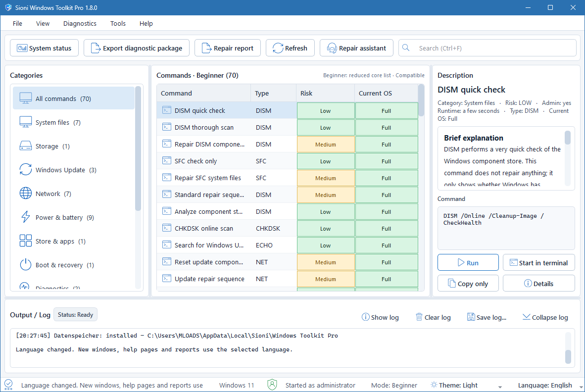
Task: Sort by the Risk column header
Action: [325, 93]
